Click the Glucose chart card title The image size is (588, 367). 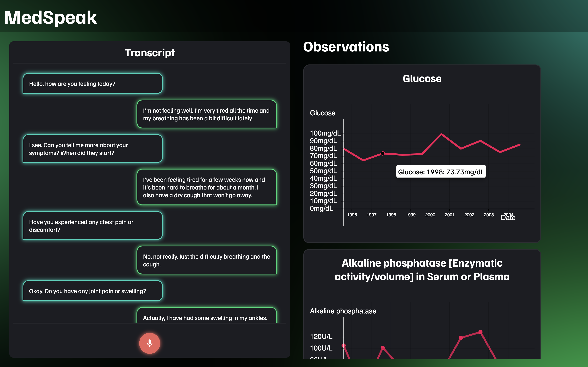tap(422, 79)
